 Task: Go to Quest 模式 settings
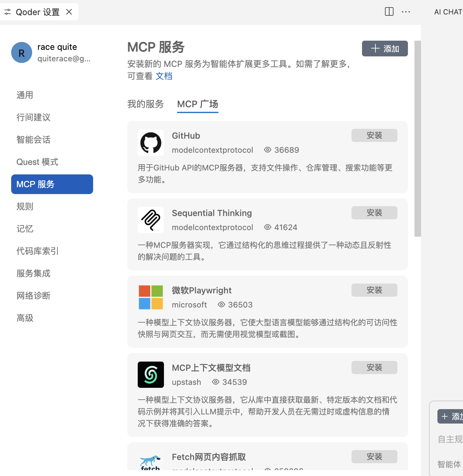pos(37,162)
